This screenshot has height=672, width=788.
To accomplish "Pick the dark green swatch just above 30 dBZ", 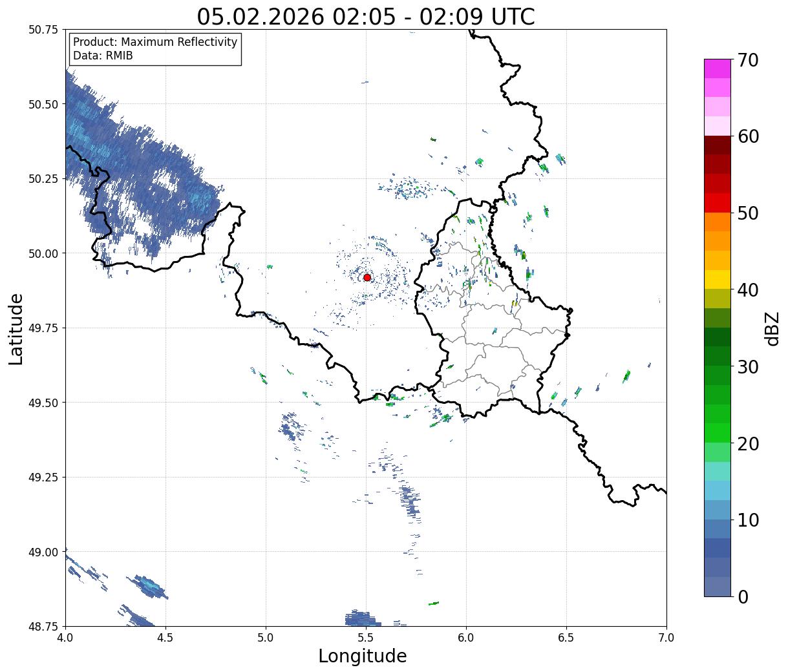I will [x=718, y=356].
